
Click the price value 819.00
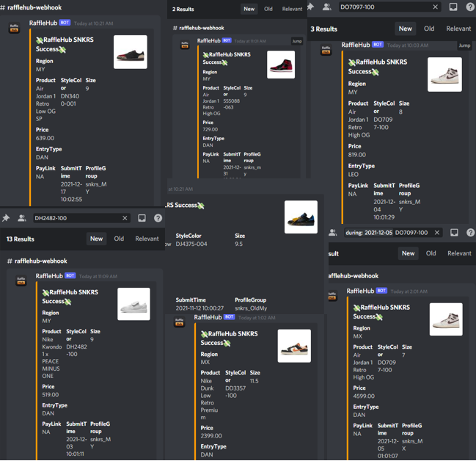tap(357, 155)
